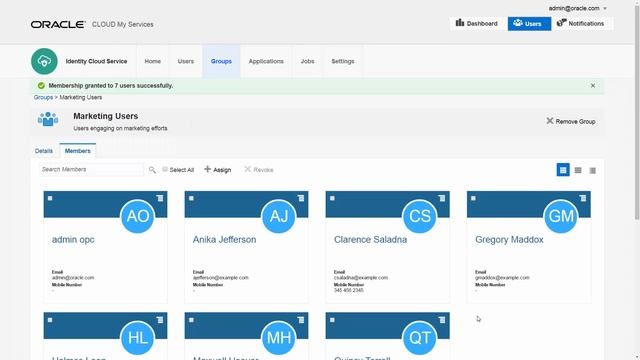The width and height of the screenshot is (640, 360).
Task: Click Clarence Saladna's mobile number 345 456 2345
Action: [349, 290]
